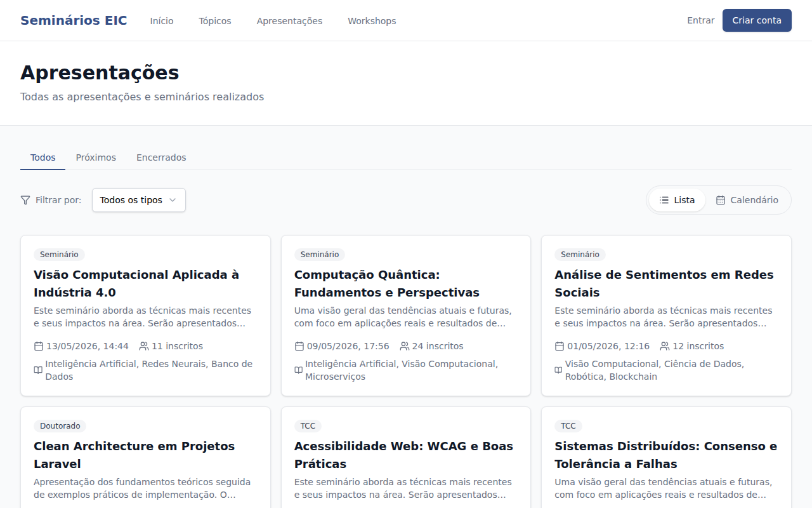The image size is (812, 508).
Task: Open Sistemas Distribuídos: Consenso e Tolerância a Falhas
Action: [x=665, y=455]
